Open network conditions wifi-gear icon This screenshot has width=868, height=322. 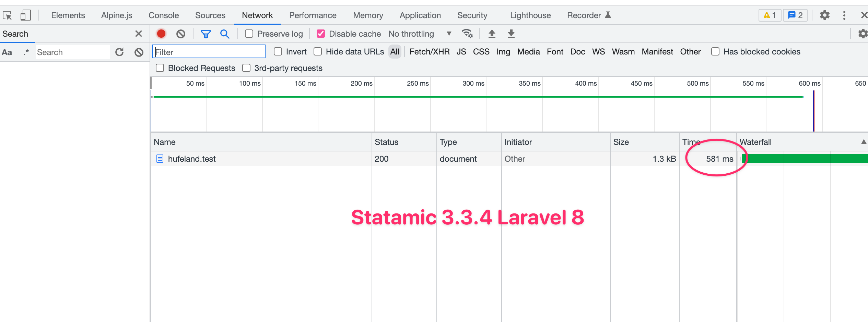tap(467, 34)
